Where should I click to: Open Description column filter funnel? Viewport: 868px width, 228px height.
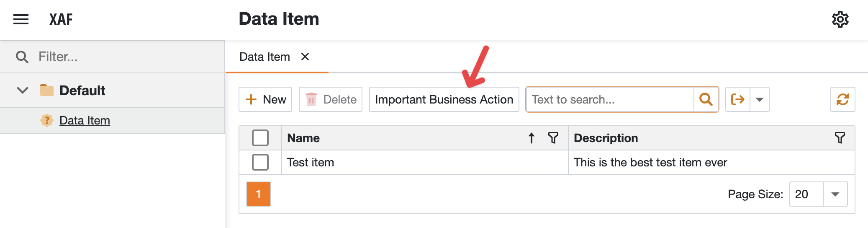[x=840, y=138]
